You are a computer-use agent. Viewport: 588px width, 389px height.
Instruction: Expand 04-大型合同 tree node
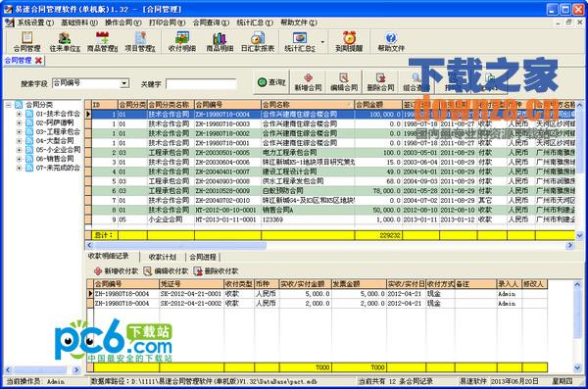tap(19, 141)
